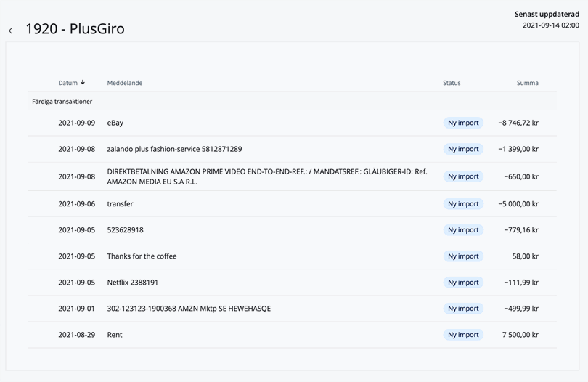Viewport: 588px width, 382px height.
Task: Click the Status column header
Action: pyautogui.click(x=452, y=83)
